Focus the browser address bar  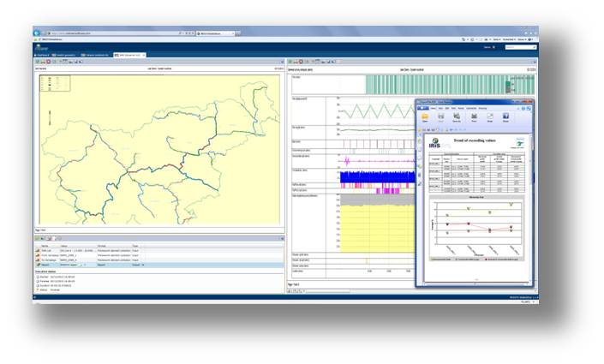(115, 33)
